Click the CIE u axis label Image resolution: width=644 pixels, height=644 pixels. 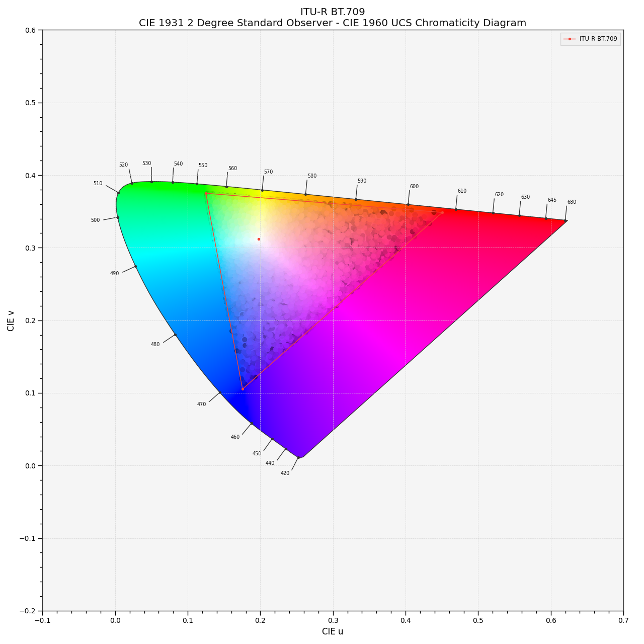(x=333, y=631)
